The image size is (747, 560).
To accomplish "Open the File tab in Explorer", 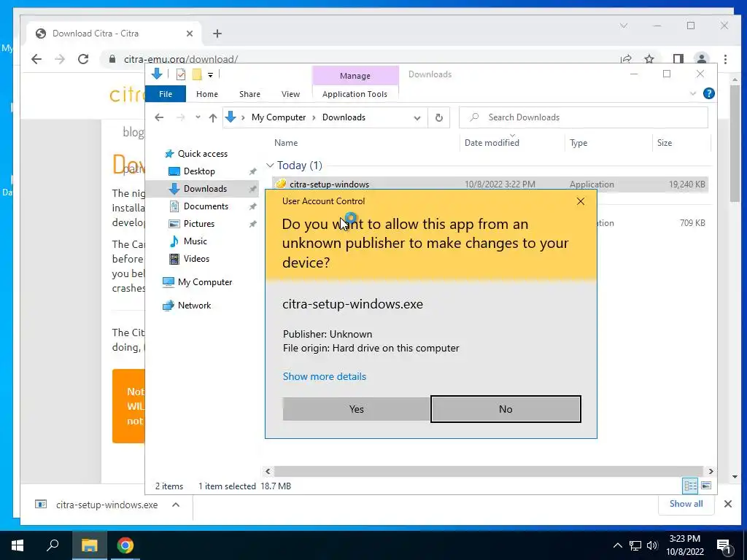I will click(166, 94).
